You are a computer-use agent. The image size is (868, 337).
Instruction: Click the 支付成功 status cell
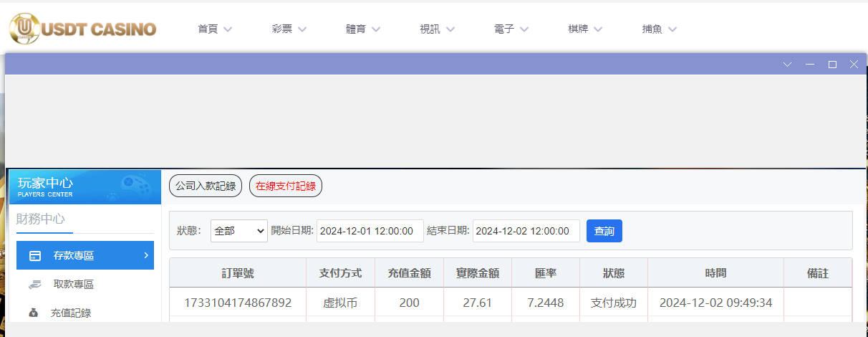(x=614, y=303)
